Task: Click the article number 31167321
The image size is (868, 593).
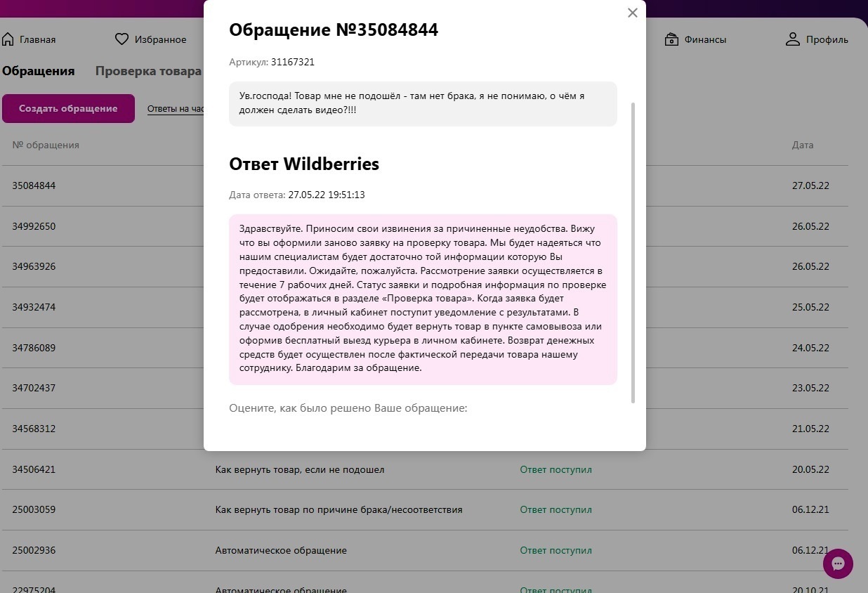Action: (x=292, y=62)
